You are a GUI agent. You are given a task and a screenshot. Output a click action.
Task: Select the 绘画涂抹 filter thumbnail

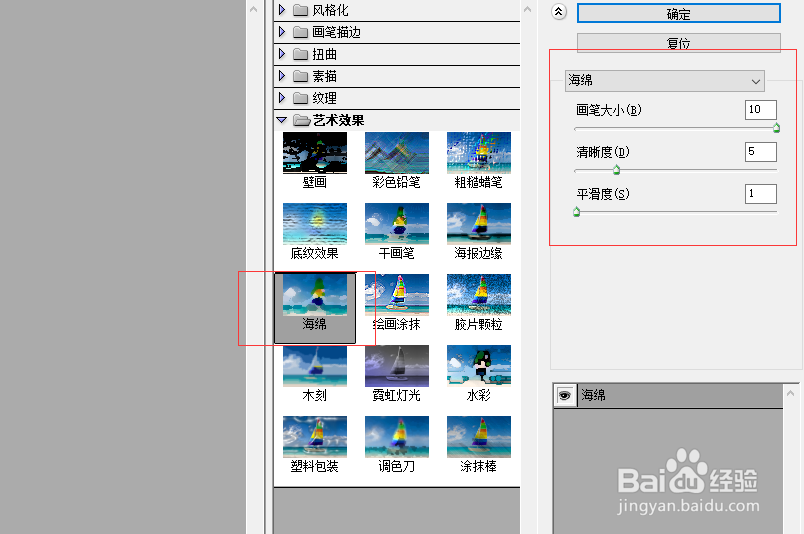tap(397, 294)
